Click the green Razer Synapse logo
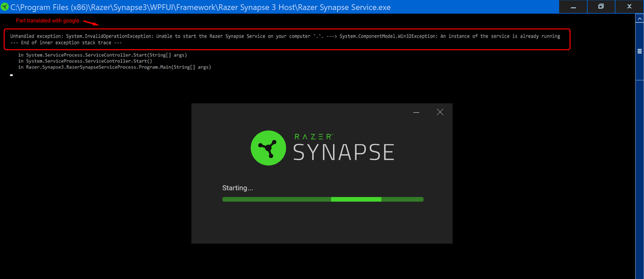The image size is (644, 279). [268, 147]
